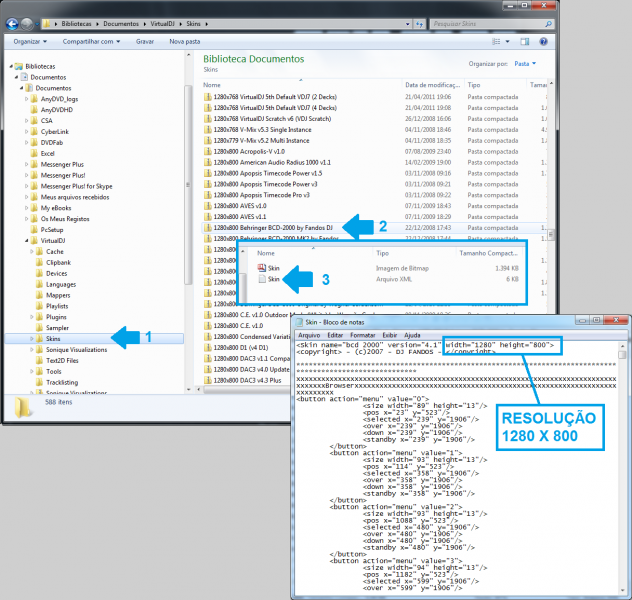Collapse the Bibliotecas tree node
Image resolution: width=632 pixels, height=600 pixels.
(11, 66)
